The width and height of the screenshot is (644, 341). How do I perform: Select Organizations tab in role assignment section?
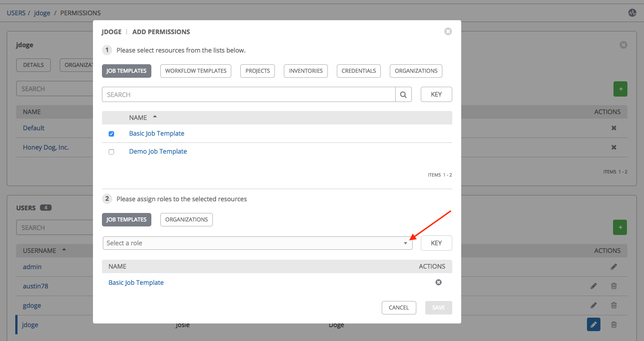coord(186,220)
